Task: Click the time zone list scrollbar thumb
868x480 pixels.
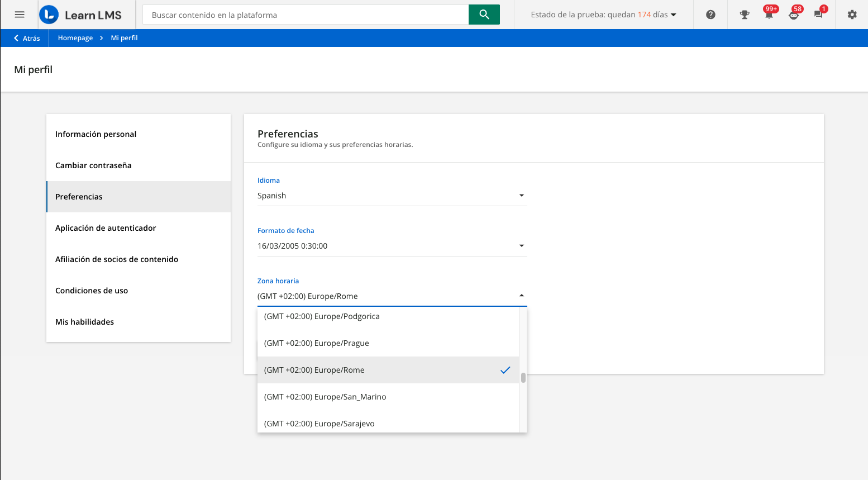Action: point(523,378)
